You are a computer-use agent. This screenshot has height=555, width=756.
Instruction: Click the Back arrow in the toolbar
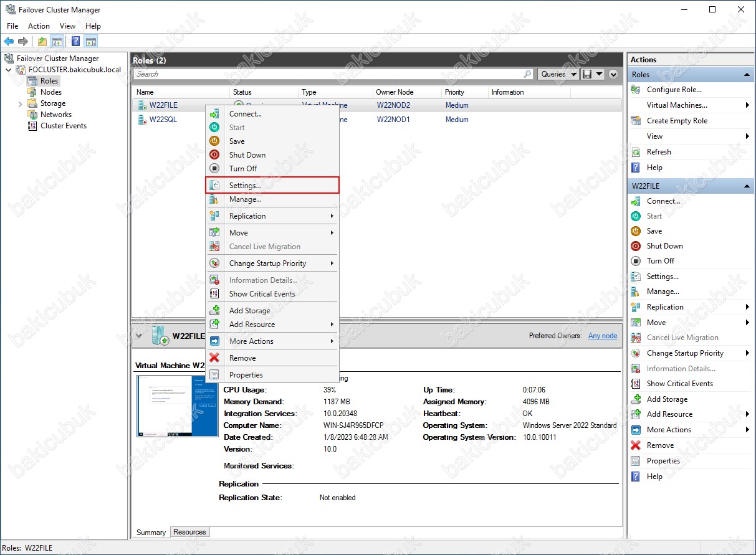(x=9, y=42)
